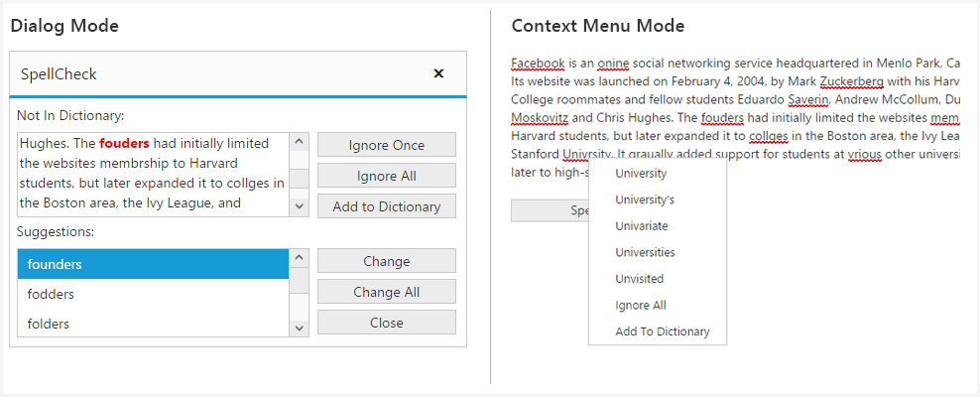Select the 'founders' suggestion
The width and height of the screenshot is (980, 397).
[x=154, y=264]
